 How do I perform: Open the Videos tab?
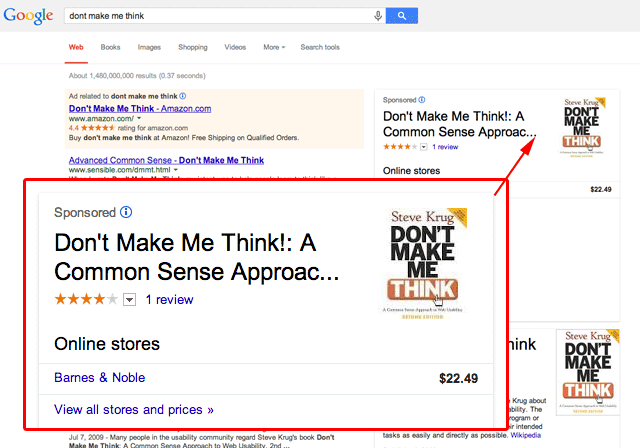(x=235, y=47)
